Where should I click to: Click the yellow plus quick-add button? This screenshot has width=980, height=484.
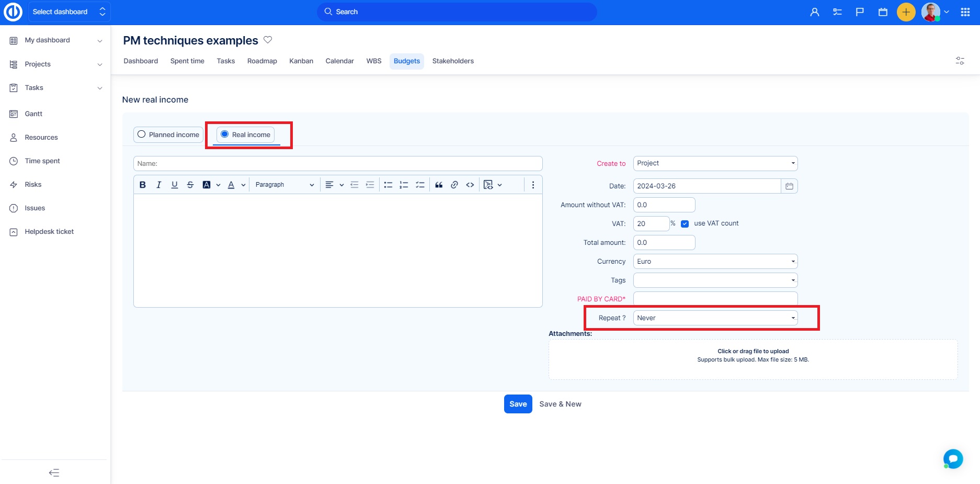(906, 12)
